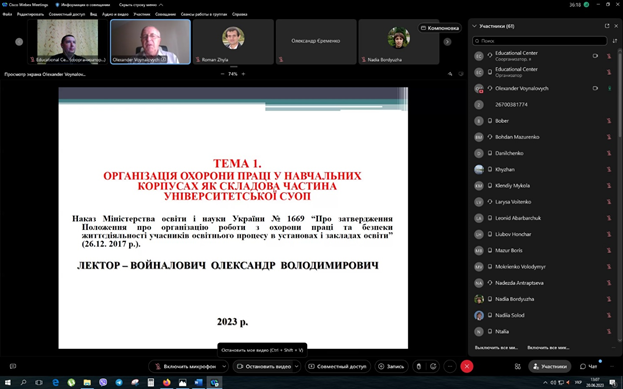
Task: Open the apps grid icon near Участники
Action: click(517, 366)
